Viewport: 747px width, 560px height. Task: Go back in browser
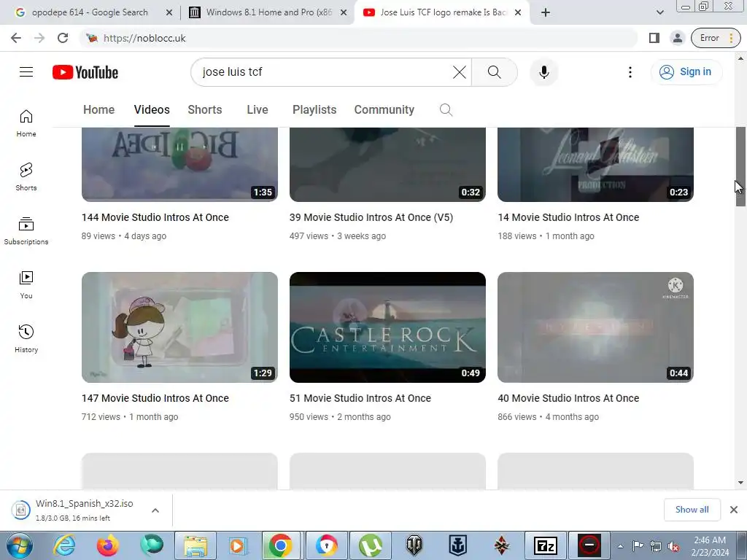[16, 38]
